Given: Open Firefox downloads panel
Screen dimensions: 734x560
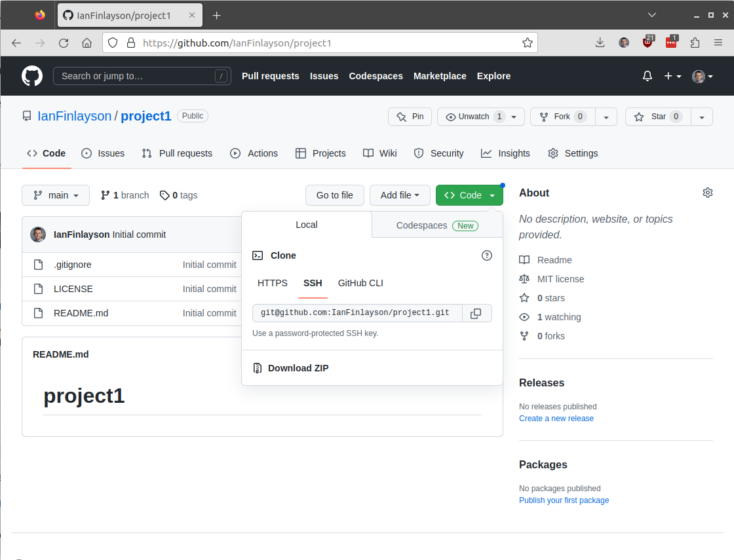Looking at the screenshot, I should (600, 43).
